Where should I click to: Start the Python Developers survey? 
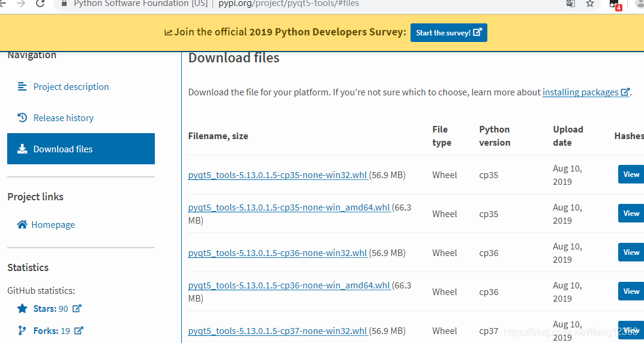point(448,33)
